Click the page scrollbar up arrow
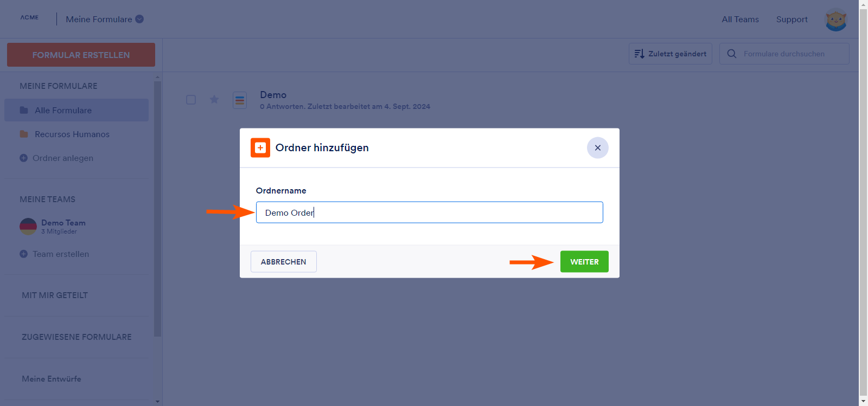The height and width of the screenshot is (406, 868). click(864, 4)
